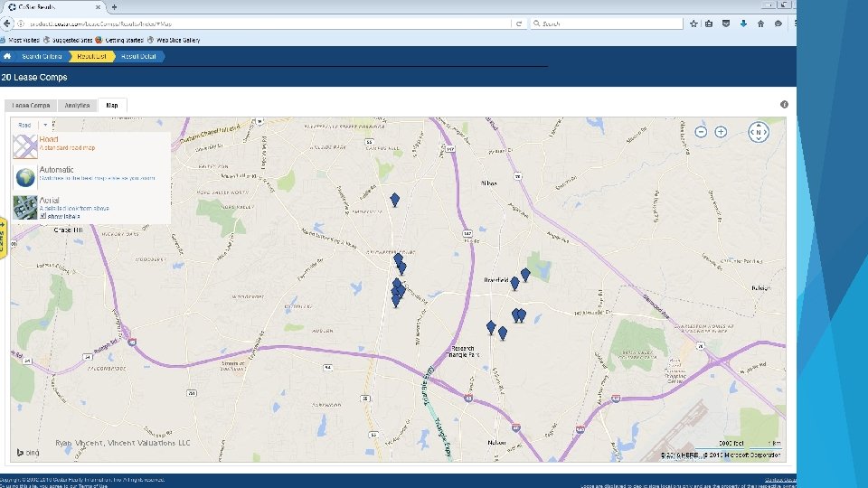This screenshot has width=868, height=488.
Task: Open the Suggested Sites bookmark
Action: pyautogui.click(x=68, y=40)
